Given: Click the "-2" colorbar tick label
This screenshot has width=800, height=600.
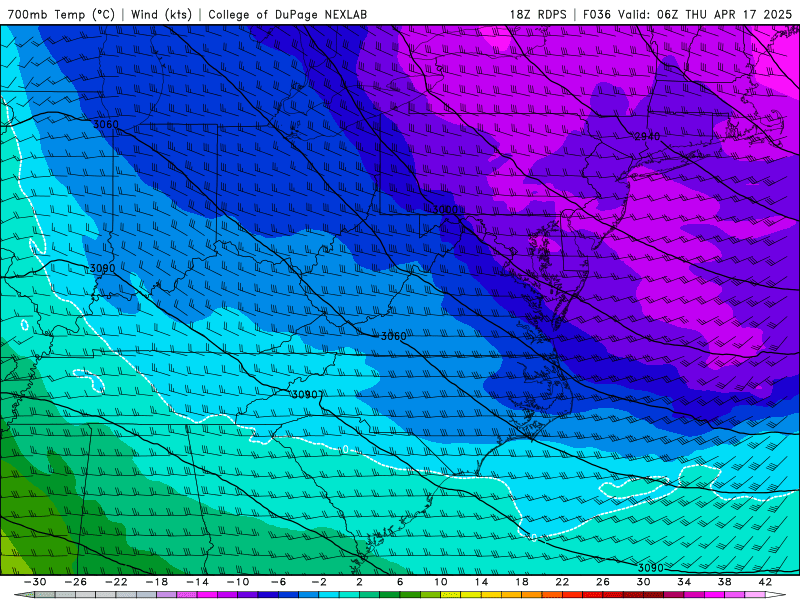Looking at the screenshot, I should pos(319,582).
